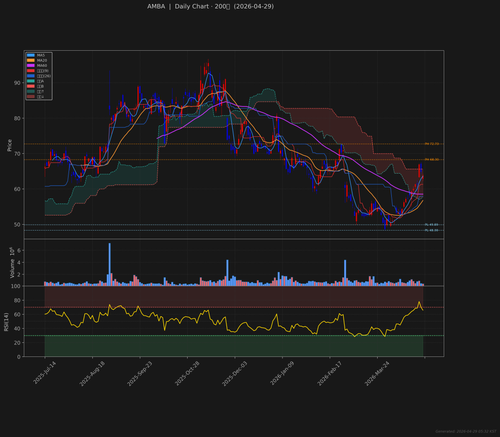Viewport: 500px width, 437px height.
Task: Click the lower orange PH level label
Action: pyautogui.click(x=432, y=160)
